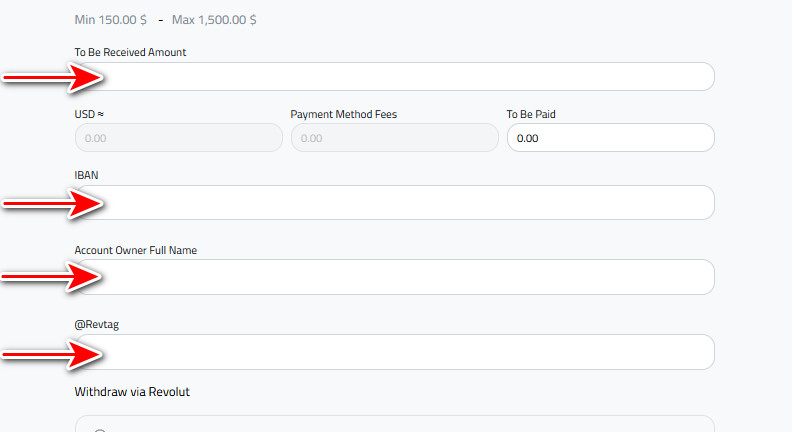This screenshot has height=432, width=792.
Task: Click the Account Owner Full Name label
Action: pyautogui.click(x=135, y=250)
